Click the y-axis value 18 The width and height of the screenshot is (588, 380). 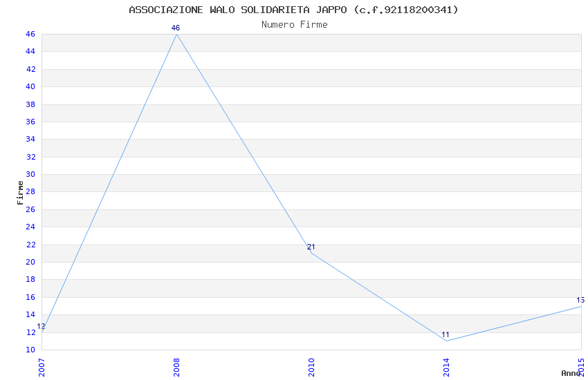(x=30, y=279)
